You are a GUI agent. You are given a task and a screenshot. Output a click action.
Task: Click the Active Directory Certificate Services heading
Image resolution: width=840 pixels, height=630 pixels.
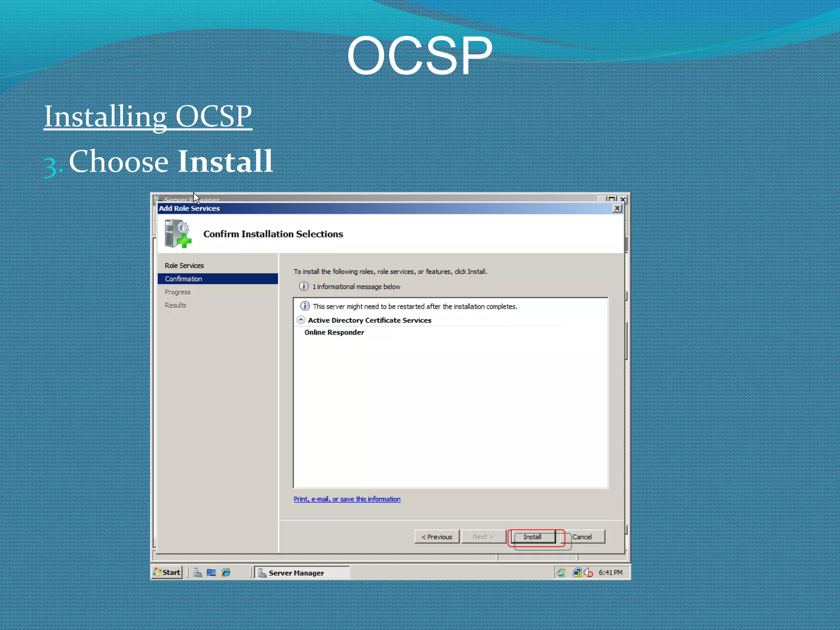point(370,320)
